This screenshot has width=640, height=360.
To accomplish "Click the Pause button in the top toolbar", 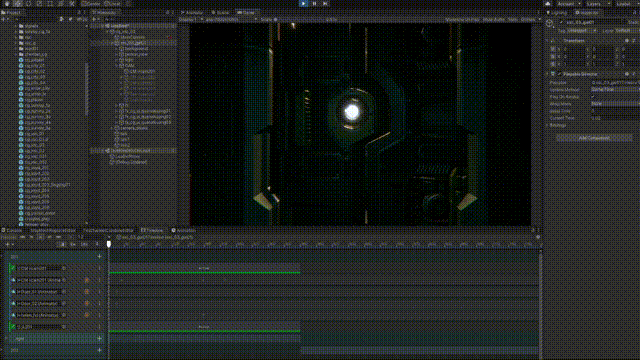I will (x=314, y=3).
